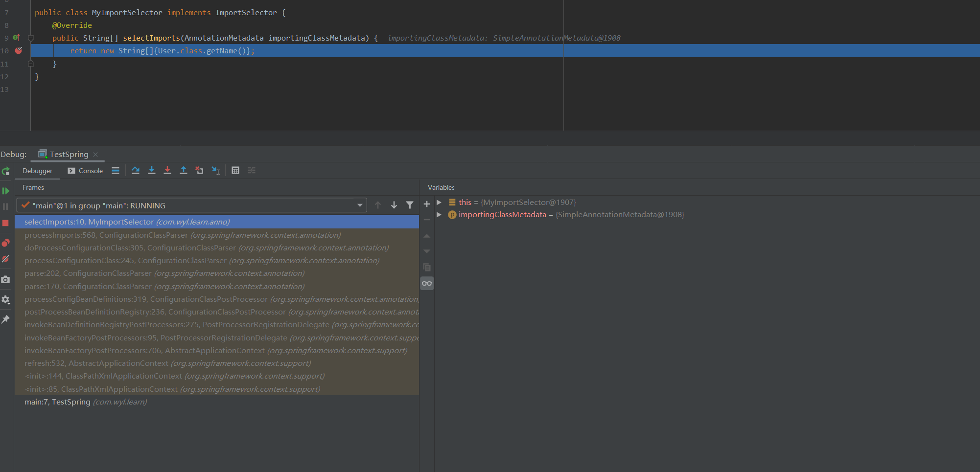Open the Evaluate Expression calculator icon
This screenshot has height=472, width=980.
coord(235,170)
